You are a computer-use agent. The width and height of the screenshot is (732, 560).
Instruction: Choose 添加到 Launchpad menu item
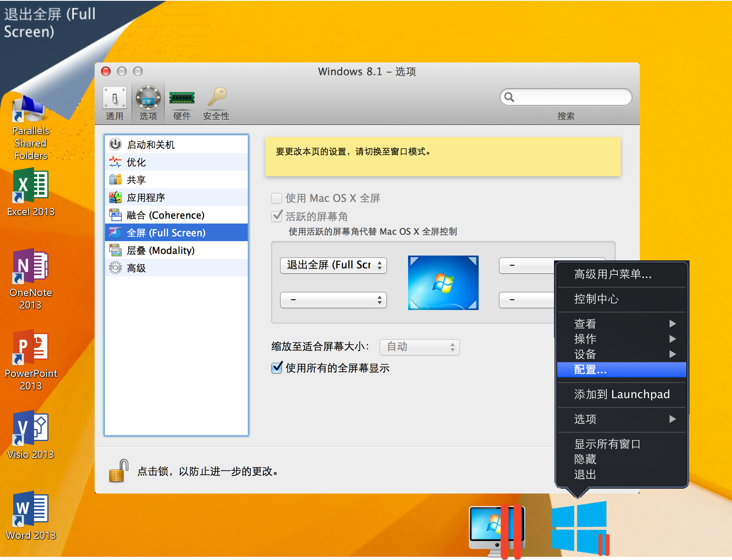622,395
